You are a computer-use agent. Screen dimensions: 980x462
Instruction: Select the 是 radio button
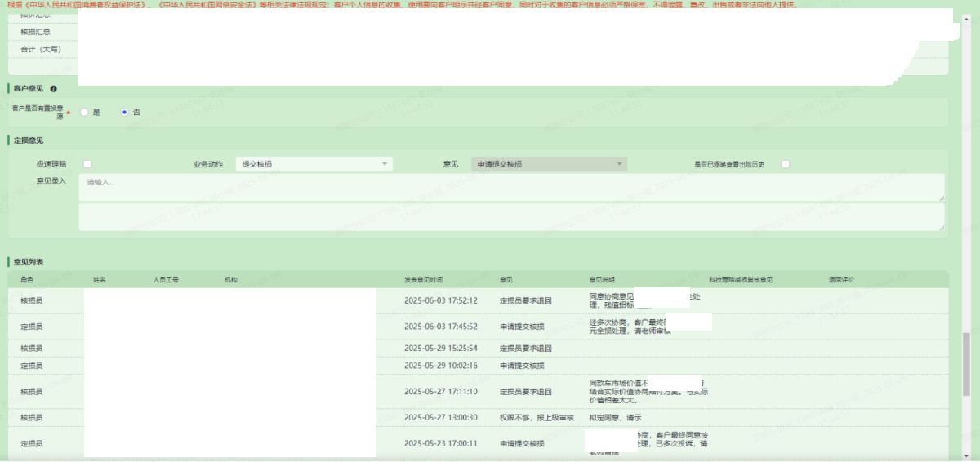[x=83, y=113]
